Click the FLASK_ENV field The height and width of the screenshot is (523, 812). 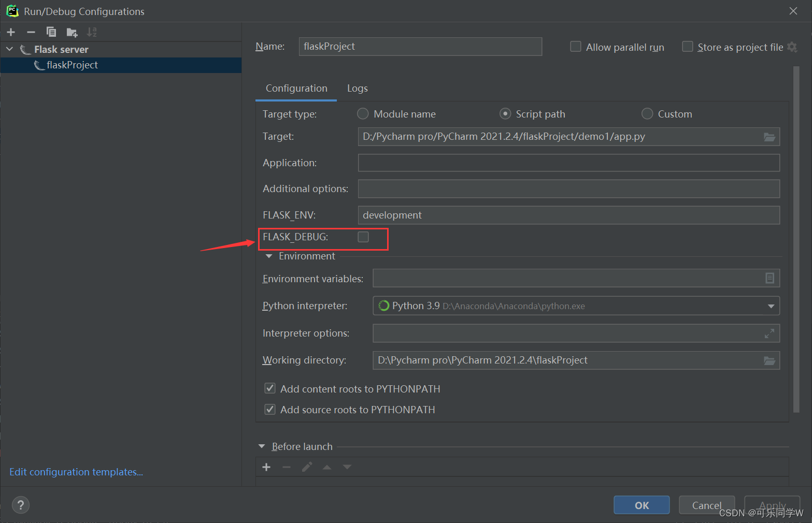tap(569, 215)
